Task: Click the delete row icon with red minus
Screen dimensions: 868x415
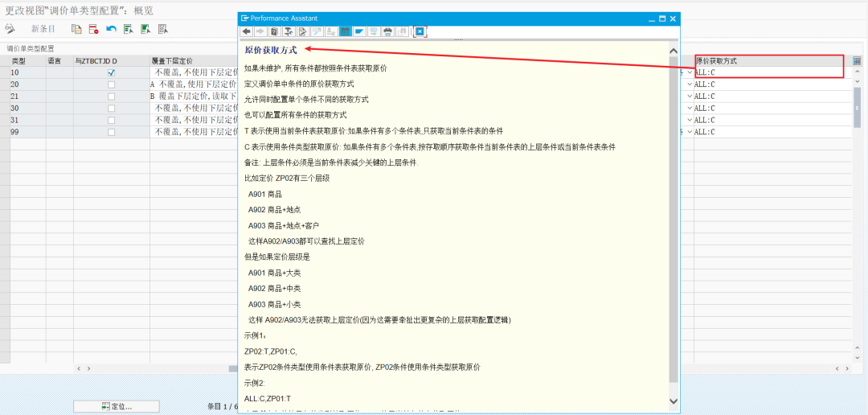Action: tap(93, 29)
